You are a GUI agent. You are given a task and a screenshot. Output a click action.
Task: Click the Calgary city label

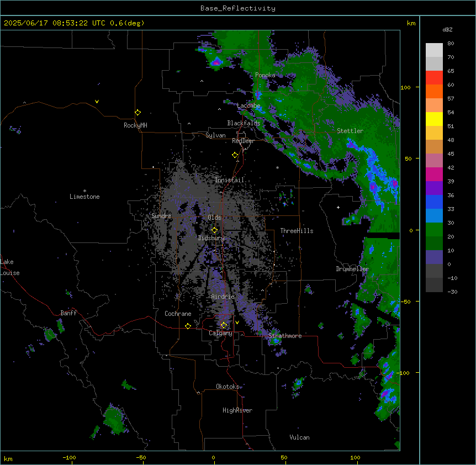click(220, 333)
